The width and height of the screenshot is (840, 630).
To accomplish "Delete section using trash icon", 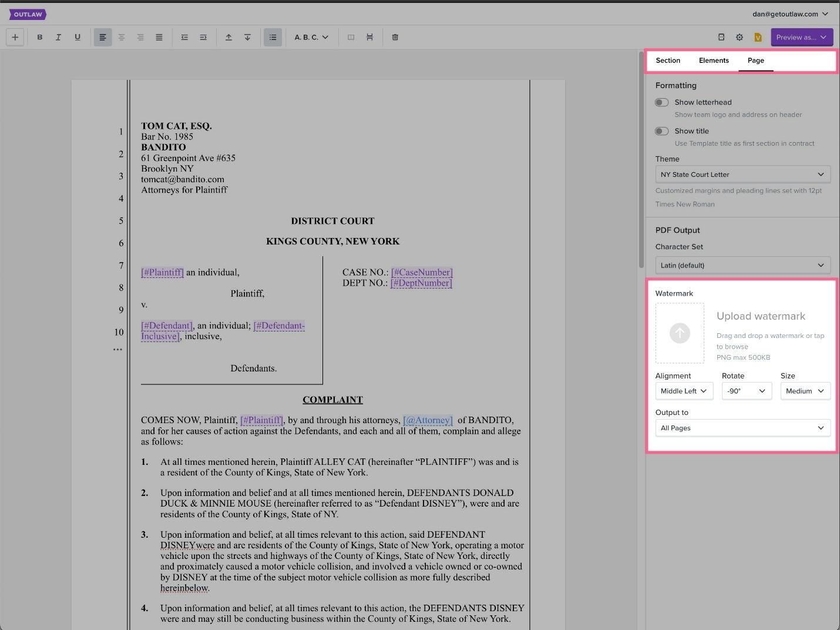I will click(395, 37).
